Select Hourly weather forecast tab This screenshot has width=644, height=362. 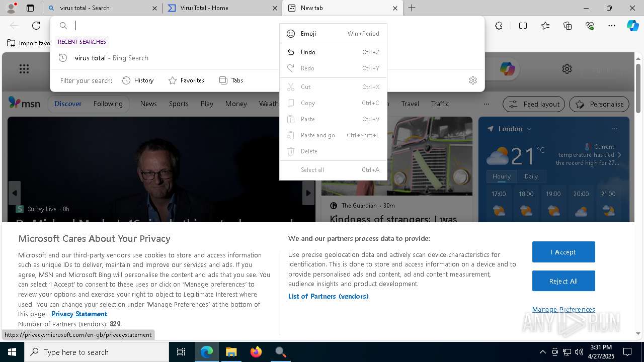502,176
